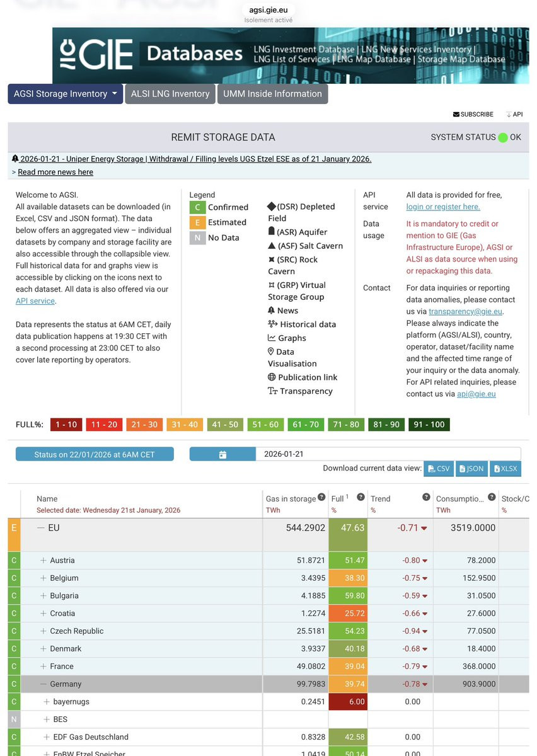This screenshot has width=537, height=756.
Task: Click the Confirmed C legend badge
Action: pyautogui.click(x=197, y=207)
